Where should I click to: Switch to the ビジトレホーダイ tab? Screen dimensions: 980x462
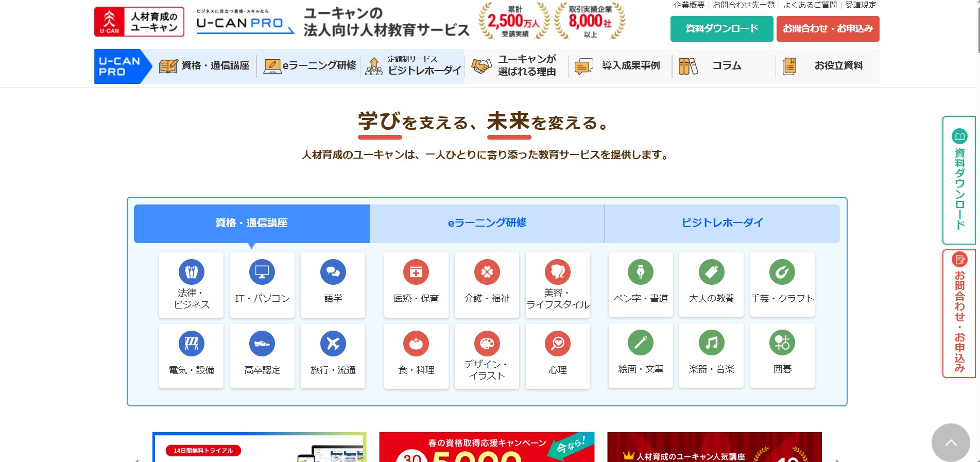[x=722, y=223]
